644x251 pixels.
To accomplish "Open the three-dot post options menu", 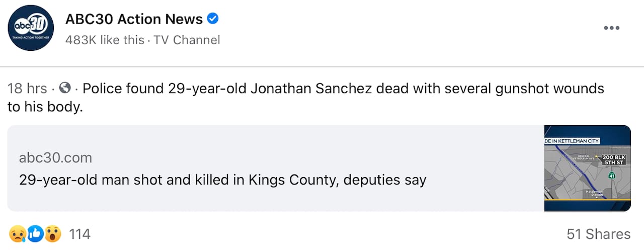I will point(611,28).
